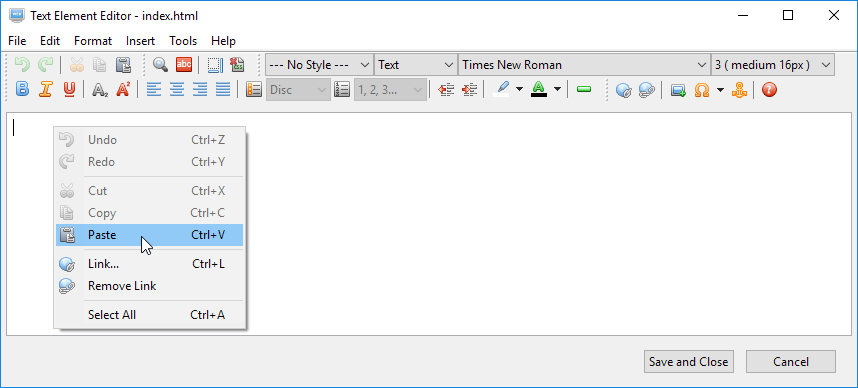
Task: Center align the text
Action: point(177,89)
